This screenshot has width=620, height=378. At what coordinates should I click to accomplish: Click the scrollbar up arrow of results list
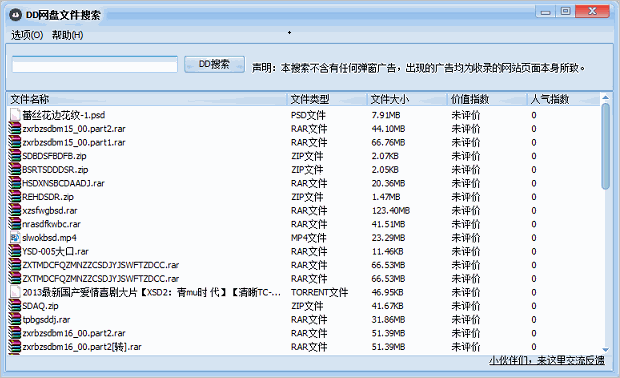coord(605,97)
